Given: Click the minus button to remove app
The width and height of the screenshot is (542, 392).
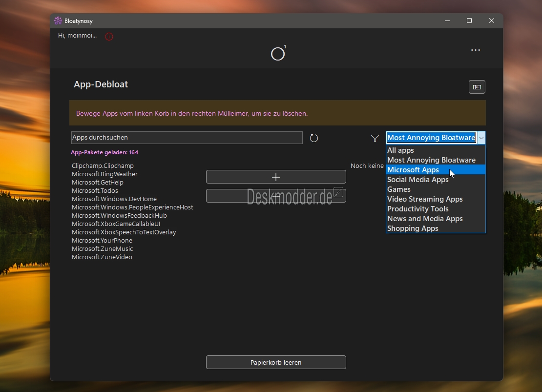Looking at the screenshot, I should [x=276, y=196].
